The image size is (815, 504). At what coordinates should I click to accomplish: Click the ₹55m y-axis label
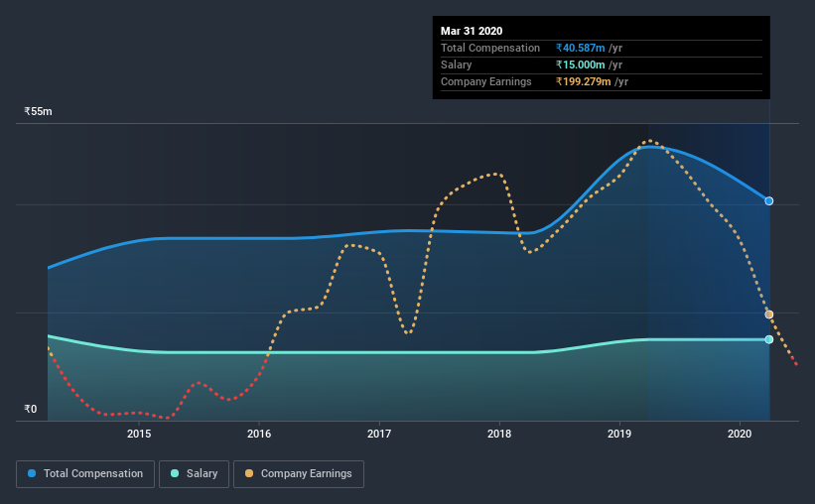click(38, 111)
